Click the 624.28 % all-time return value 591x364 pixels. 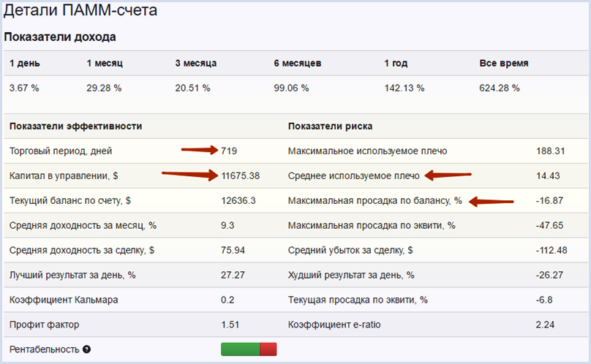500,88
